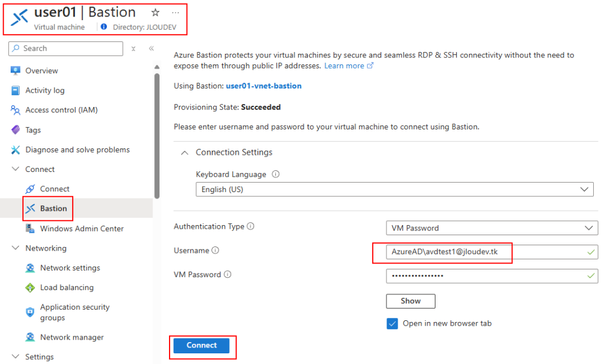
Task: Click the sidebar vertical scrollbar
Action: (157, 136)
